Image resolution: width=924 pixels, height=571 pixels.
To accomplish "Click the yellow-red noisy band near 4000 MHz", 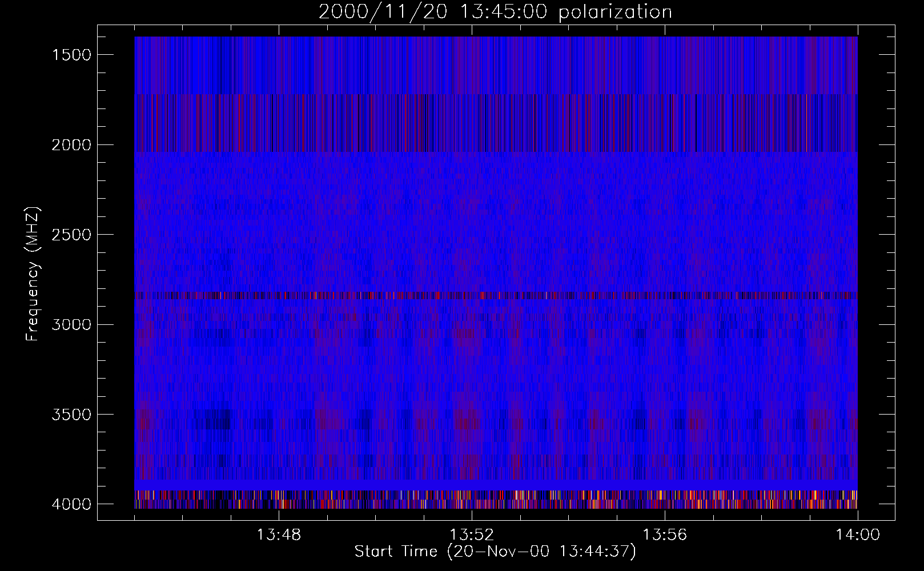I will tap(496, 500).
